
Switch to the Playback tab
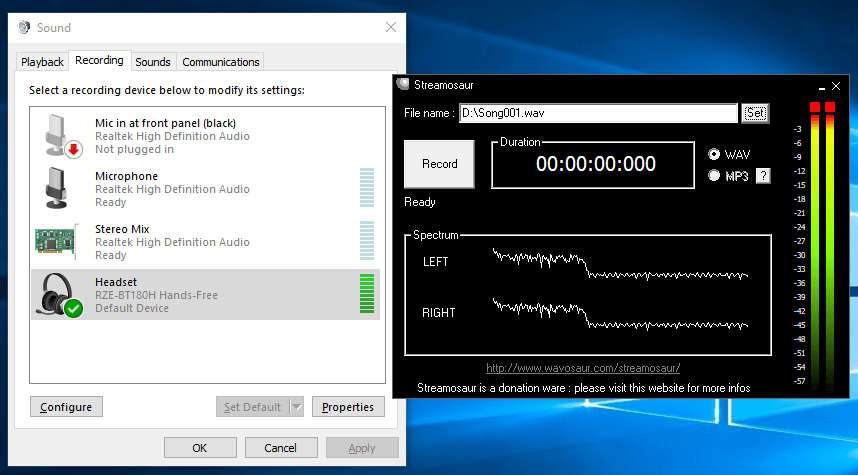[x=42, y=62]
